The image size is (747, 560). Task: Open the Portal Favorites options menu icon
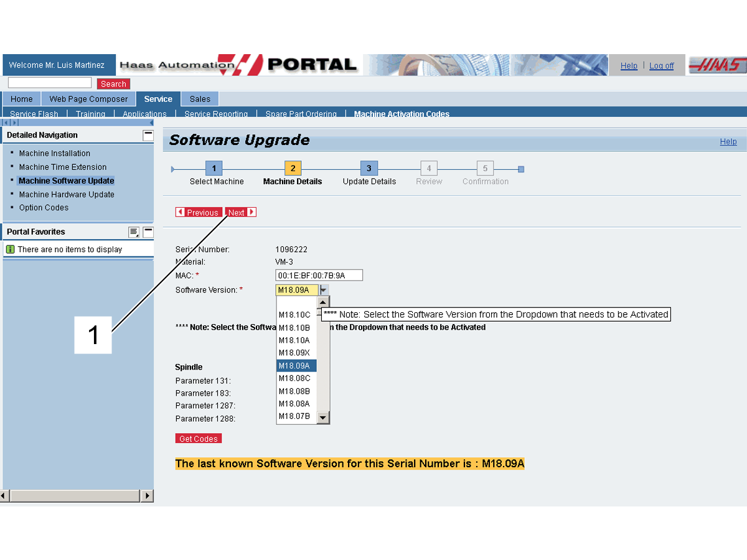(134, 232)
